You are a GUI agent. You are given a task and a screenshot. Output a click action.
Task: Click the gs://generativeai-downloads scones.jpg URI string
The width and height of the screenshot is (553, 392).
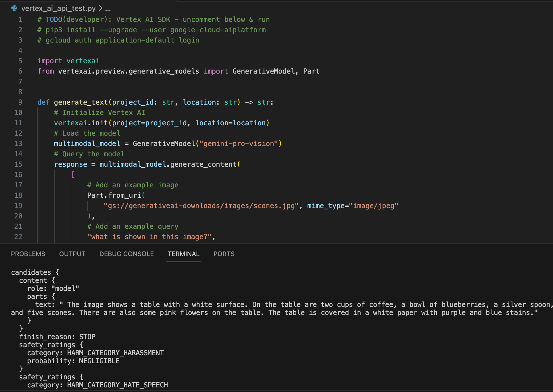(201, 206)
